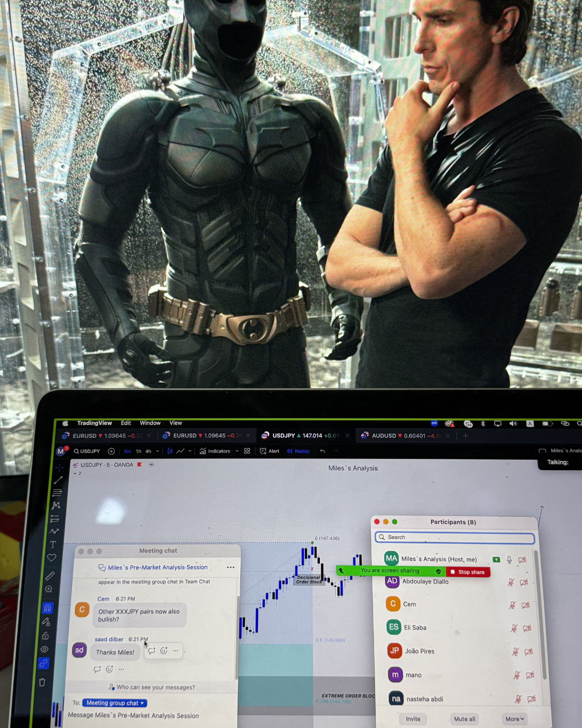Screen dimensions: 582x728
Task: Select the trend line drawing tool
Action: [58, 480]
